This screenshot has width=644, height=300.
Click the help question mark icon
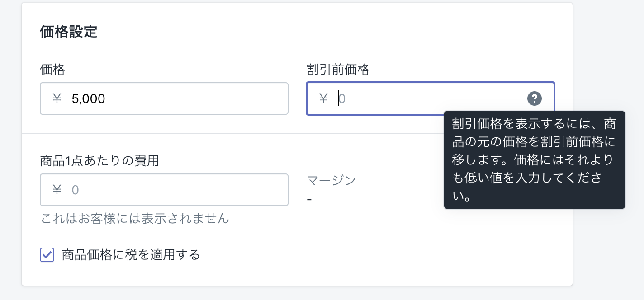point(534,98)
